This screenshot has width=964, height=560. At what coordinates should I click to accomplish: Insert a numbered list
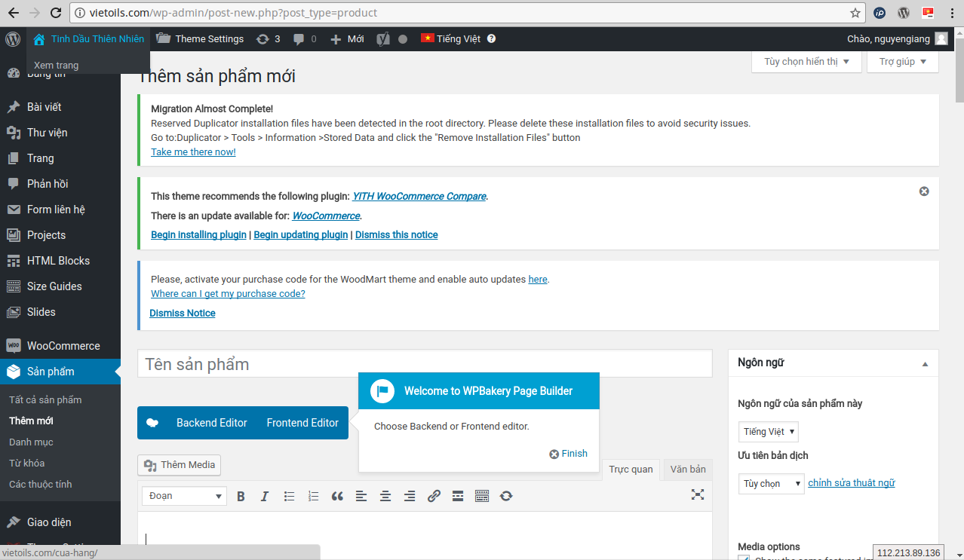point(313,496)
